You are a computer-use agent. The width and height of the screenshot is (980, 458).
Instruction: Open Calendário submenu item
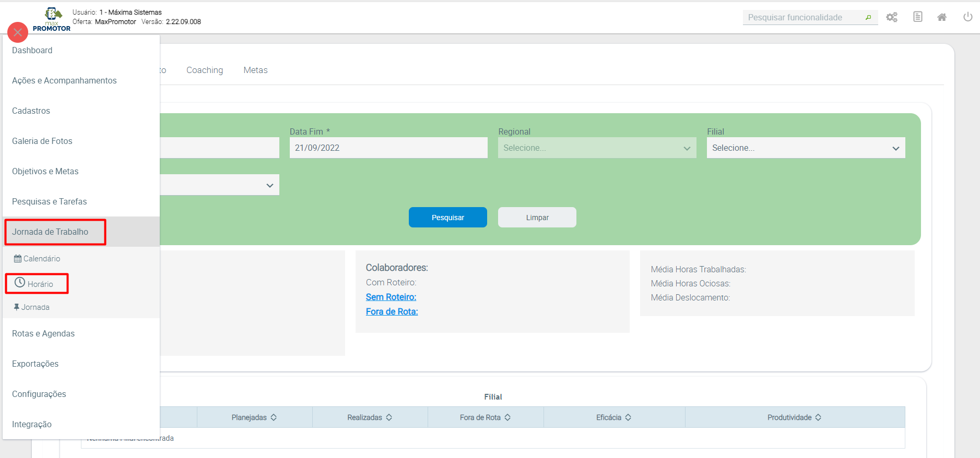click(x=37, y=259)
